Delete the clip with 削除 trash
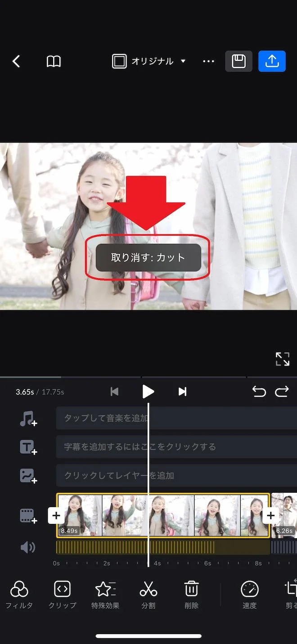 tap(191, 594)
